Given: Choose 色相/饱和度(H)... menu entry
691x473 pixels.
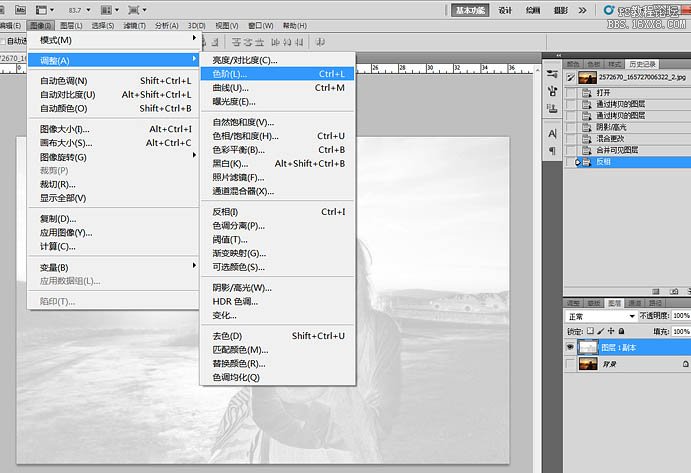Looking at the screenshot, I should pyautogui.click(x=278, y=136).
